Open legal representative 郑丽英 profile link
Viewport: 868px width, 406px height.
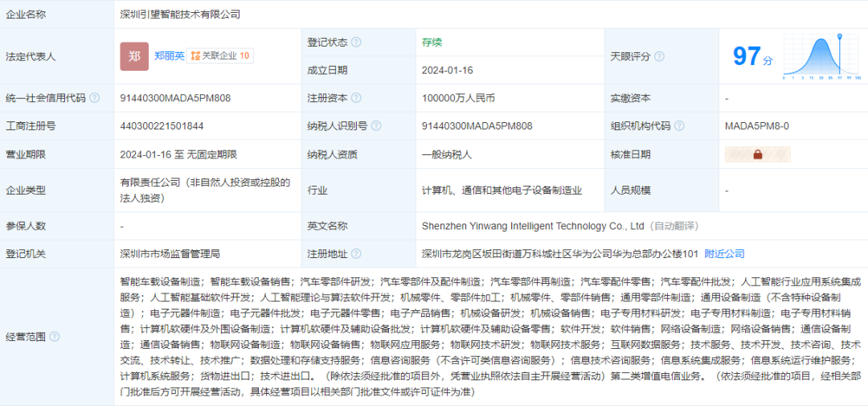click(x=170, y=56)
